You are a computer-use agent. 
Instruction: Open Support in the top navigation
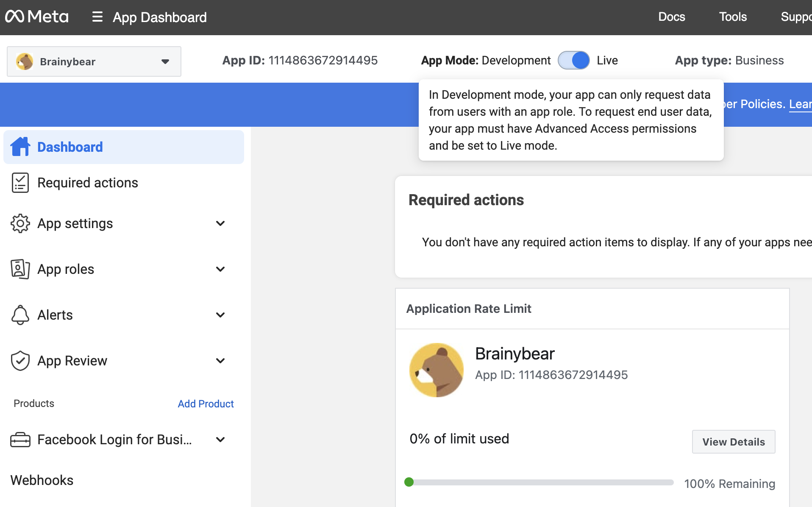pos(796,17)
